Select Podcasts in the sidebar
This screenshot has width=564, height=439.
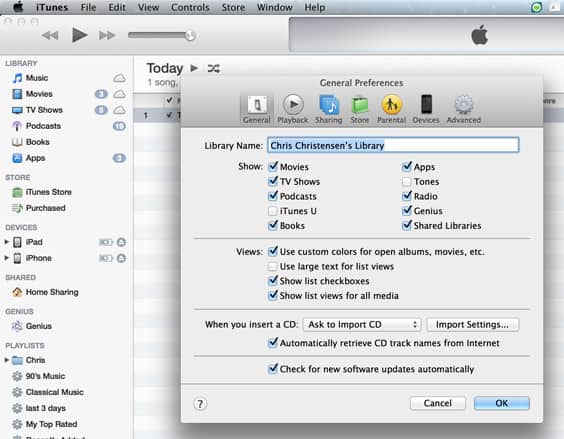(x=43, y=126)
